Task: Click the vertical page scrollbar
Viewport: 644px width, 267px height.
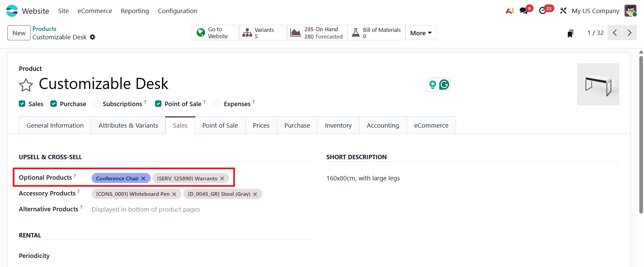Action: pyautogui.click(x=641, y=134)
